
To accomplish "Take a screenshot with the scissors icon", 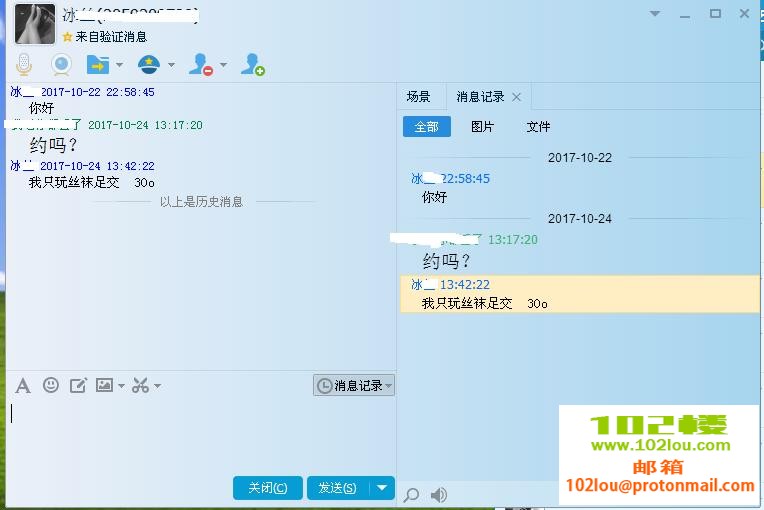I will coord(140,385).
